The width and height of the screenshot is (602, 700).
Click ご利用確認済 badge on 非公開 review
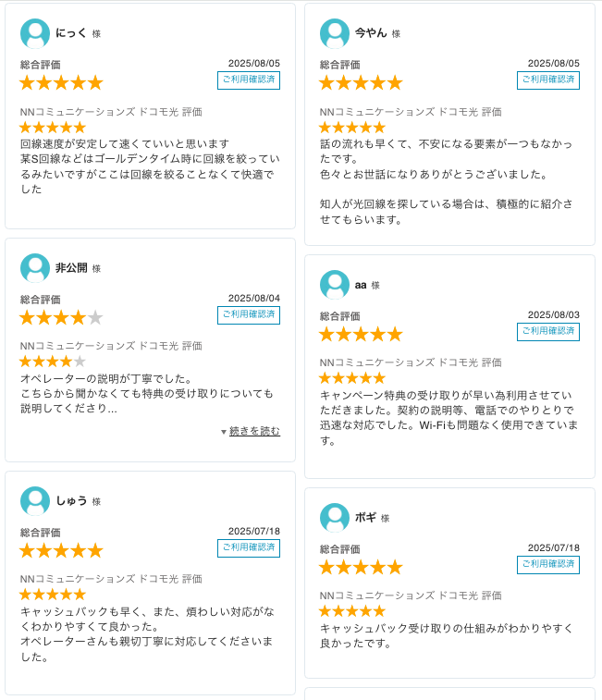click(x=249, y=315)
